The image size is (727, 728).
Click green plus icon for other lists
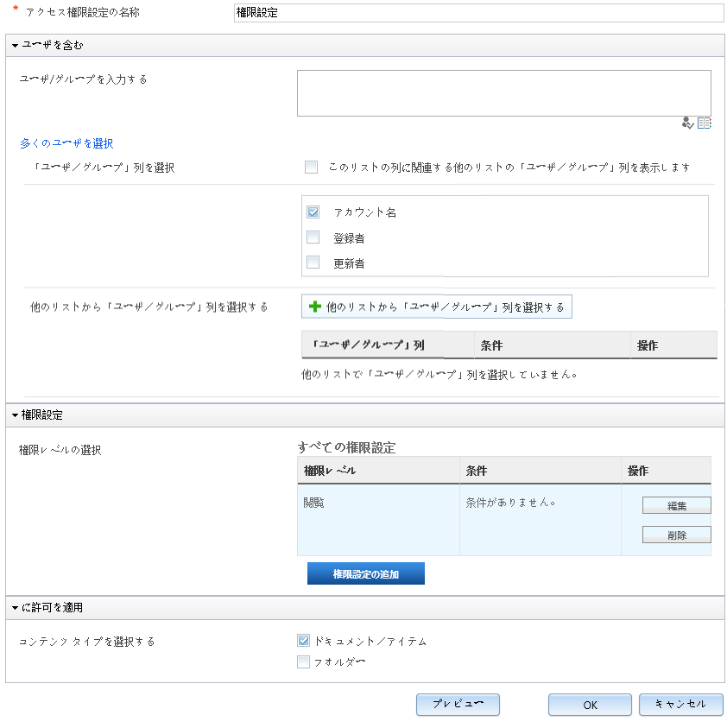pos(315,307)
